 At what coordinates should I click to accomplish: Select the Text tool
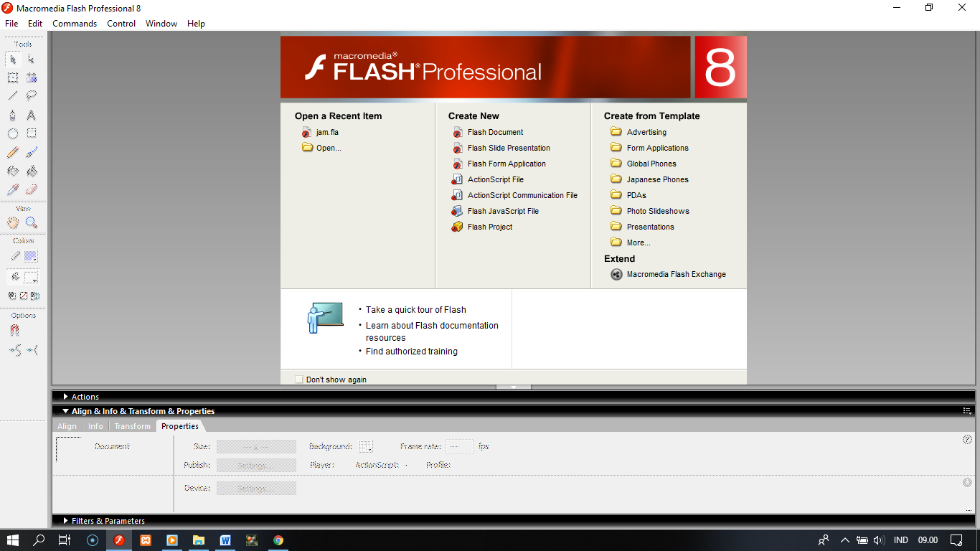pyautogui.click(x=32, y=115)
